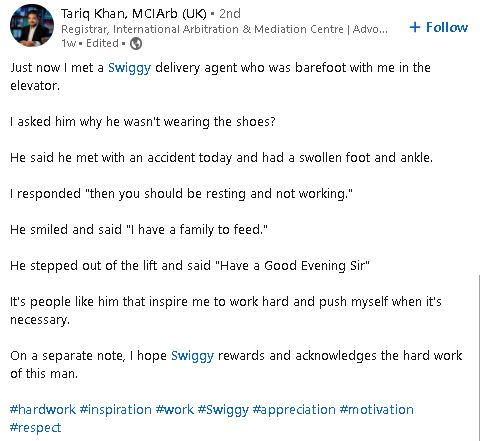
Task: Select the #Swiggy hashtag
Action: pos(223,410)
